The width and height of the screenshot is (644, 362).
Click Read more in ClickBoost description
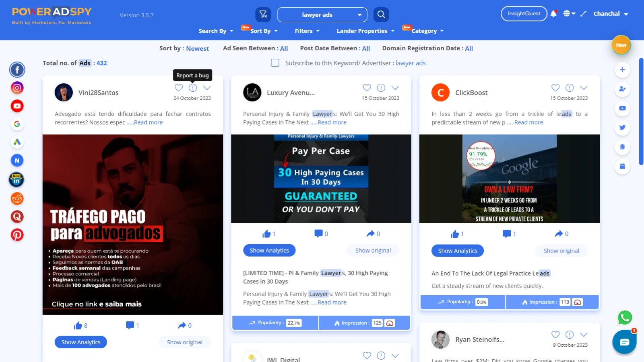(528, 122)
